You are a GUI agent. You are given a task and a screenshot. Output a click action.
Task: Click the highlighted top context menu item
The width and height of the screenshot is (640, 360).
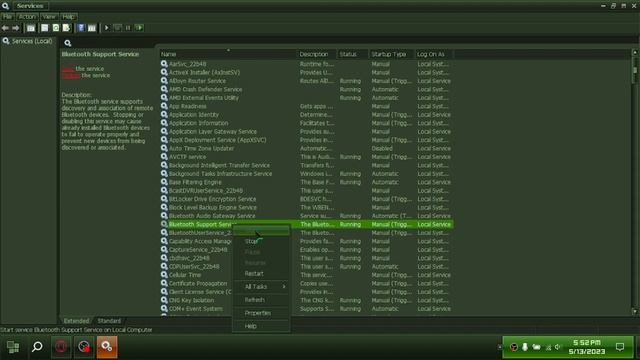pos(261,231)
